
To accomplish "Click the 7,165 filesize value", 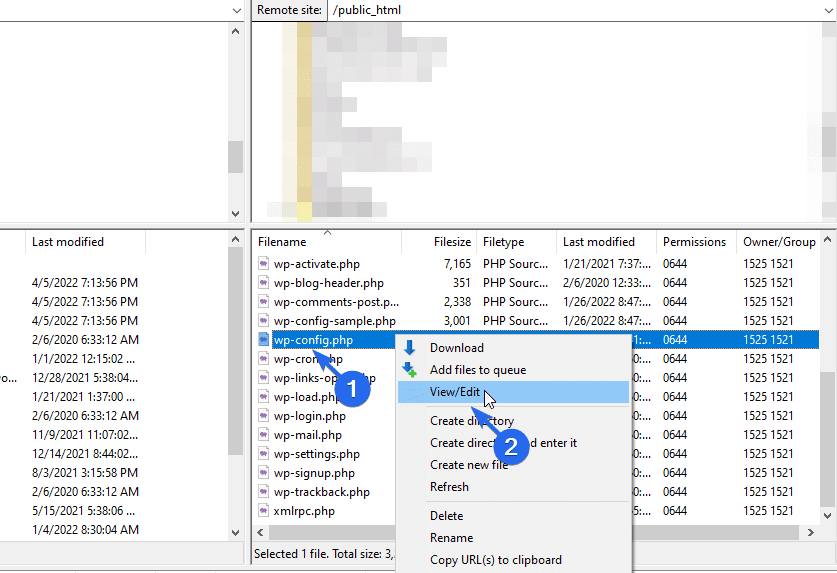I will [x=457, y=264].
